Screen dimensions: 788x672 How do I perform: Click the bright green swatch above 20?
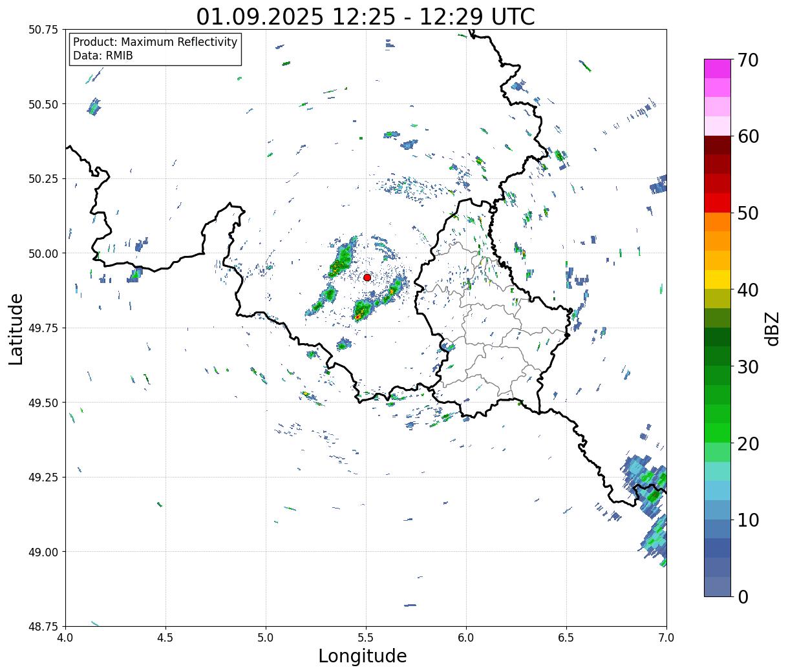click(x=718, y=432)
